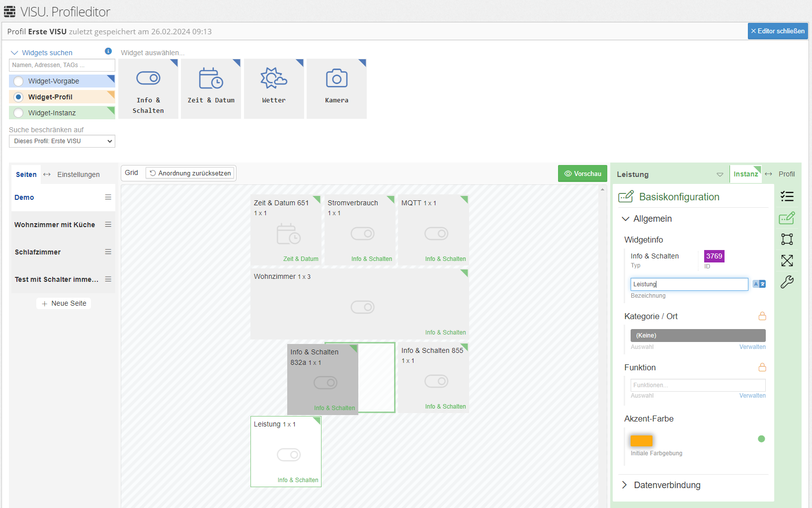Open Wohnzimmer mit Küche page menu icon
Viewport: 812px width, 508px height.
coord(108,225)
